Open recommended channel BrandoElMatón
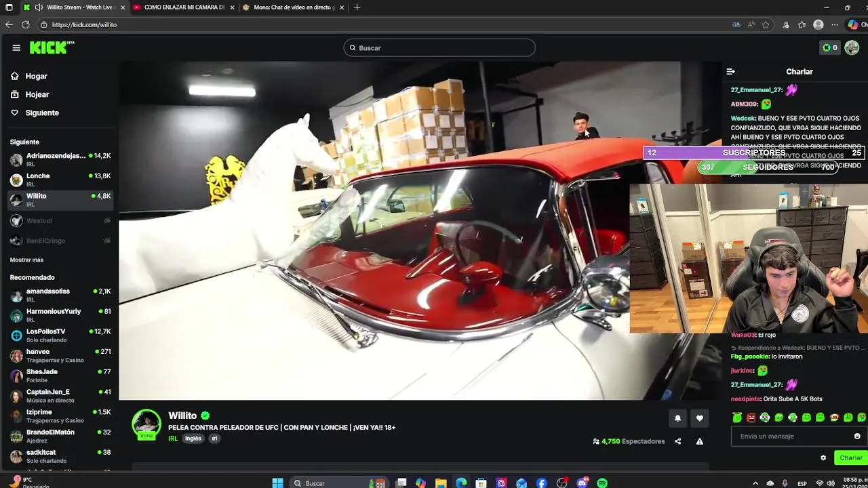The image size is (868, 488). [60, 436]
